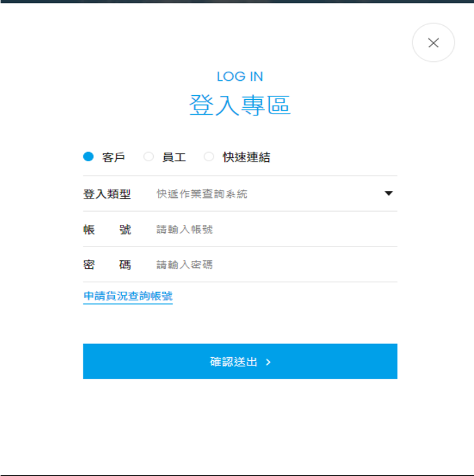Click the LOG IN heading text
This screenshot has height=476, width=474.
point(240,76)
